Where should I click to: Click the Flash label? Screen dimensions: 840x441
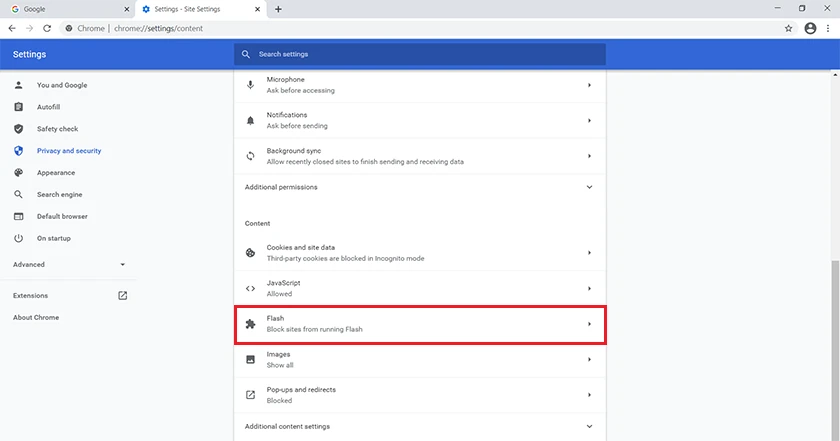click(275, 318)
